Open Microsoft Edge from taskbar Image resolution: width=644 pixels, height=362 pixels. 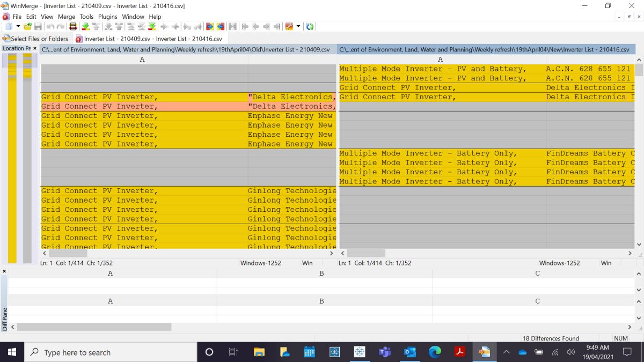tap(435, 352)
